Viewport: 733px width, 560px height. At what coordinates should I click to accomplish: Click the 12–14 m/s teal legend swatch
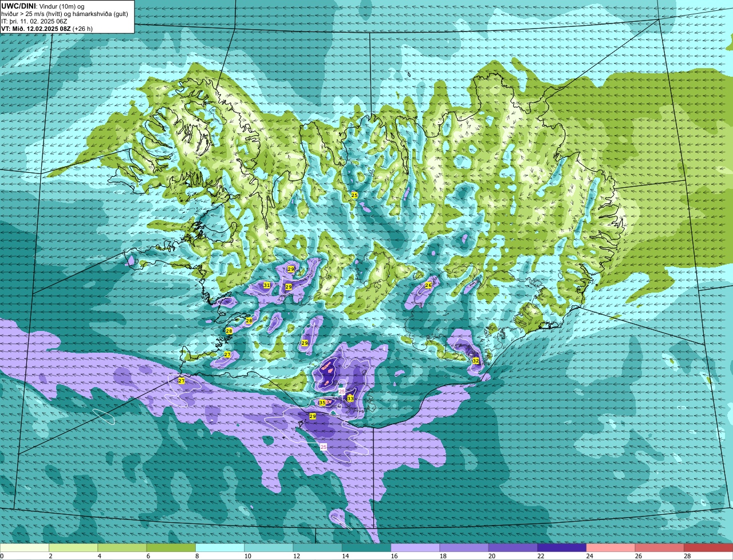click(318, 547)
